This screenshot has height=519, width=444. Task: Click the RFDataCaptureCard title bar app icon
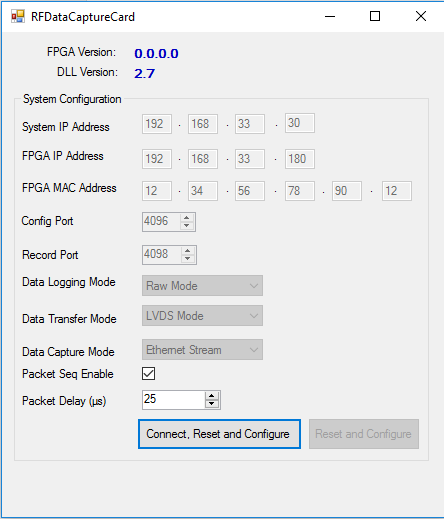coord(18,16)
